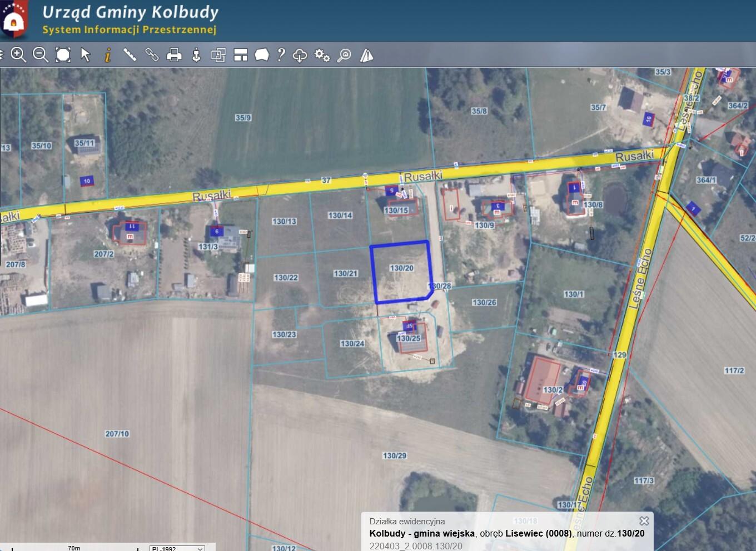
Task: Choose the ruler measure tool
Action: [130, 54]
